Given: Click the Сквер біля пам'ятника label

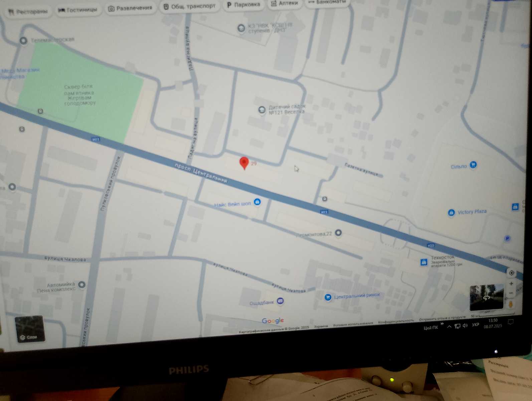Looking at the screenshot, I should [79, 95].
